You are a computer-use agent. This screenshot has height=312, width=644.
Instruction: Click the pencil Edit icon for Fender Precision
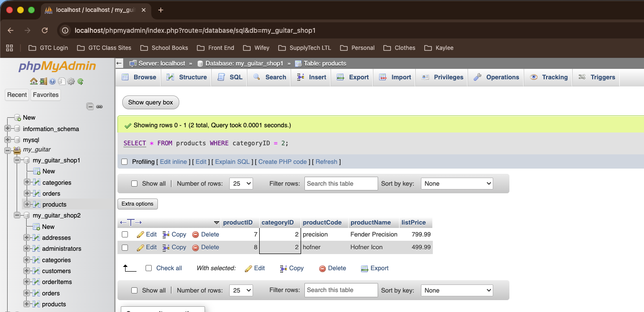[x=140, y=235]
